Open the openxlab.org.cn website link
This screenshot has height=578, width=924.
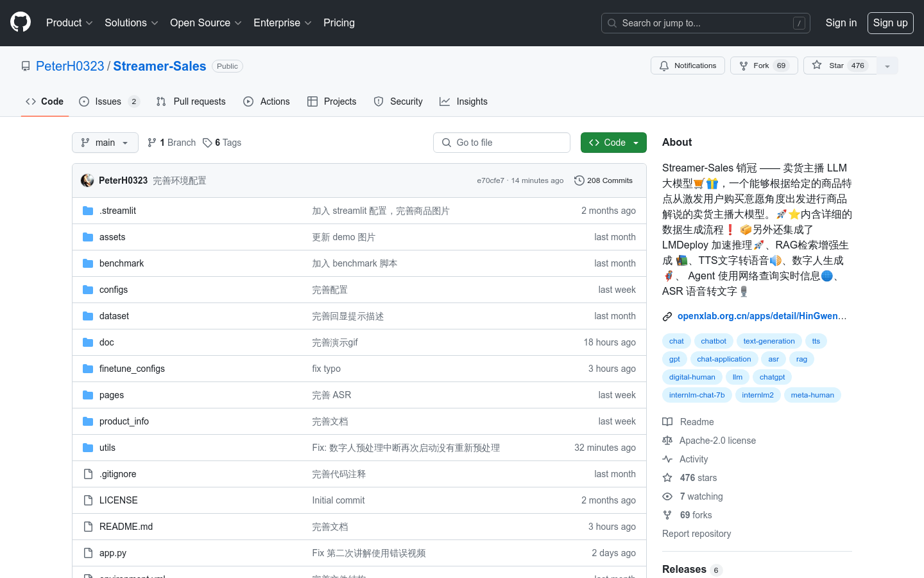tap(762, 316)
